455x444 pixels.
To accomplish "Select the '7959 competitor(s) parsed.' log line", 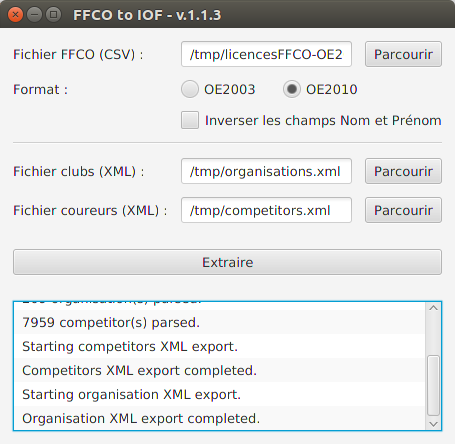I will [x=219, y=322].
